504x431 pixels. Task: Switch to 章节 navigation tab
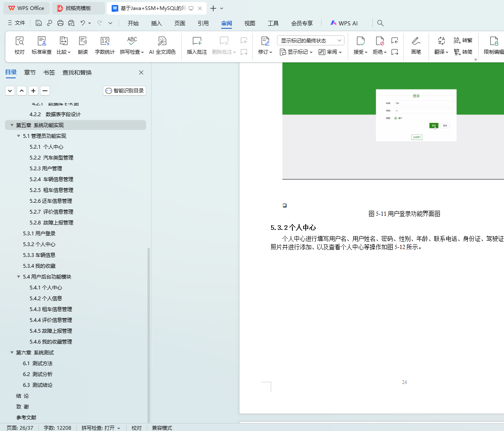(x=30, y=72)
